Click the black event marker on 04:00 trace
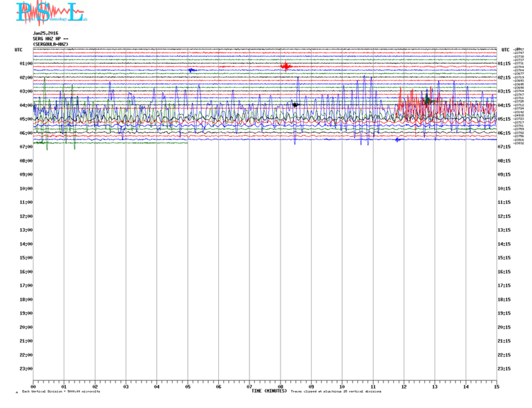The height and width of the screenshot is (408, 532). pos(296,104)
